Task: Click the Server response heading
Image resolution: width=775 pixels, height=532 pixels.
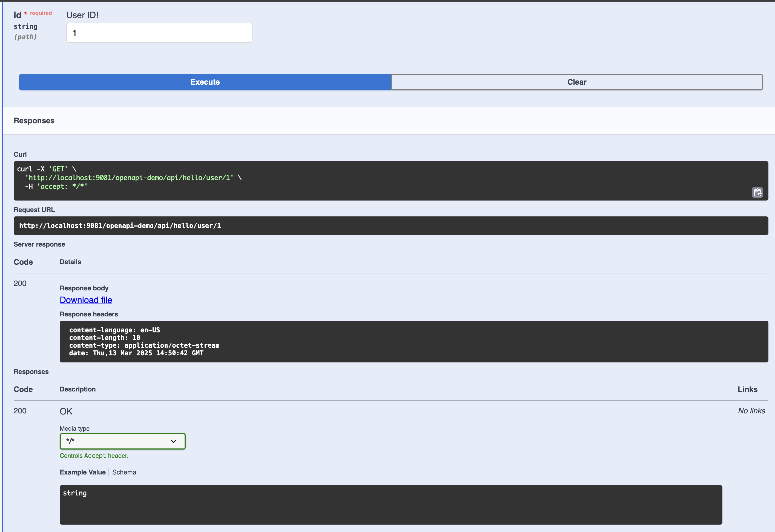Action: click(x=39, y=244)
